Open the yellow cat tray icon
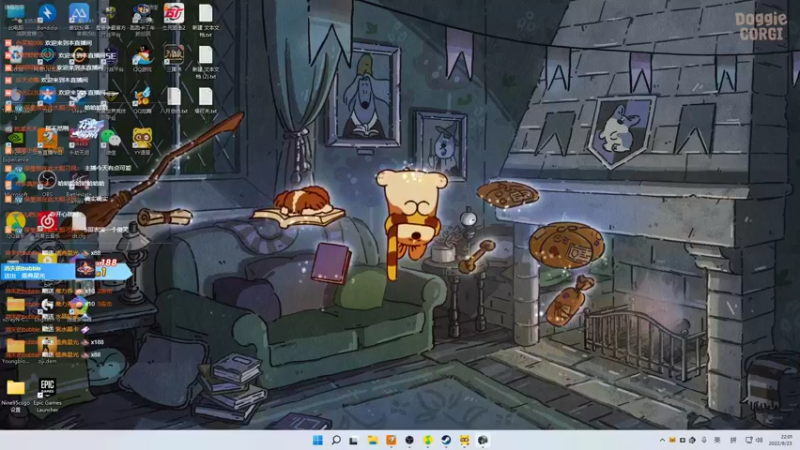Viewport: 800px width, 450px height. (x=672, y=440)
